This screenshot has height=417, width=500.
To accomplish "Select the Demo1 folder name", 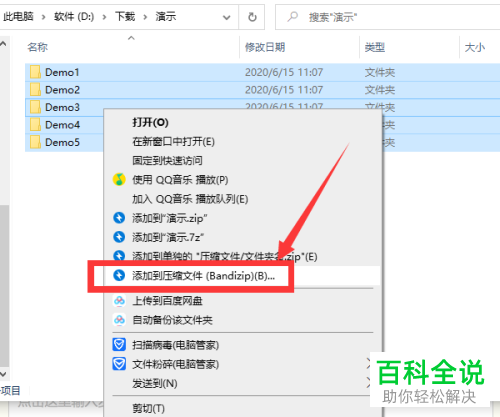I will click(62, 72).
